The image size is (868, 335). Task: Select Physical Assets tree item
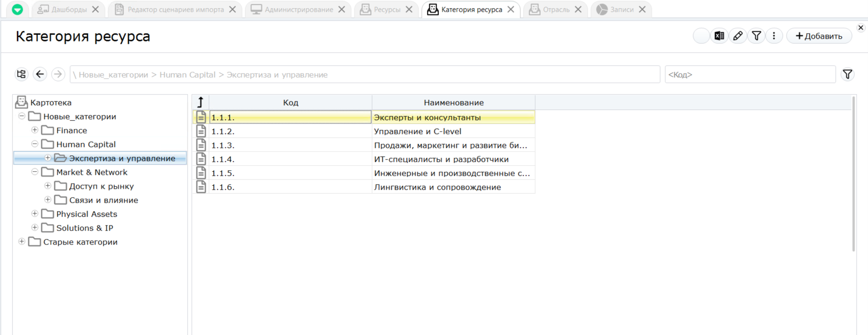tap(86, 214)
